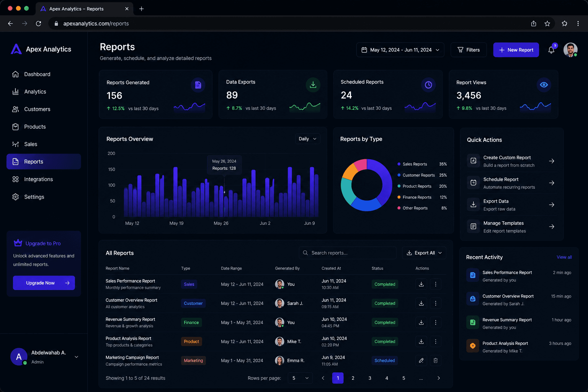Open the Products section
The image size is (588, 392).
[x=44, y=127]
